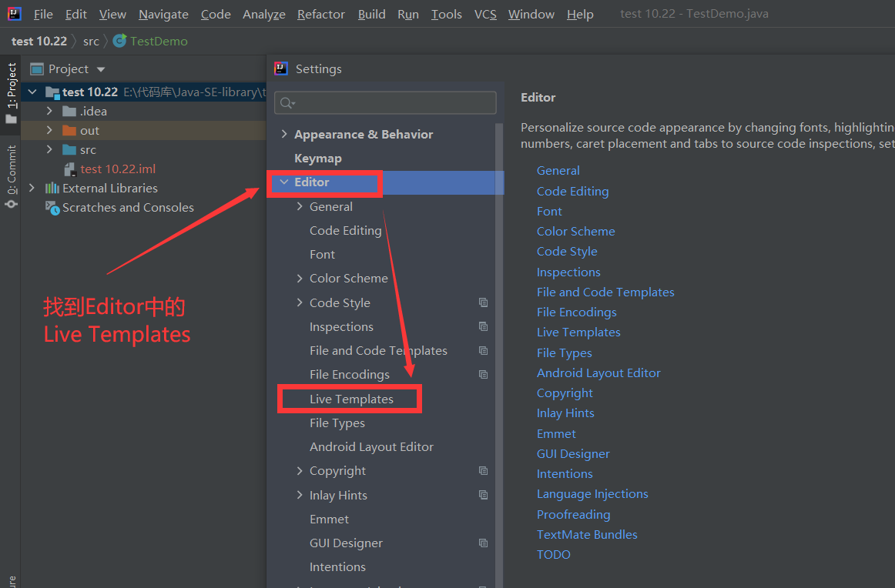This screenshot has width=895, height=588.
Task: Click the File and Code Templates link
Action: (x=605, y=292)
